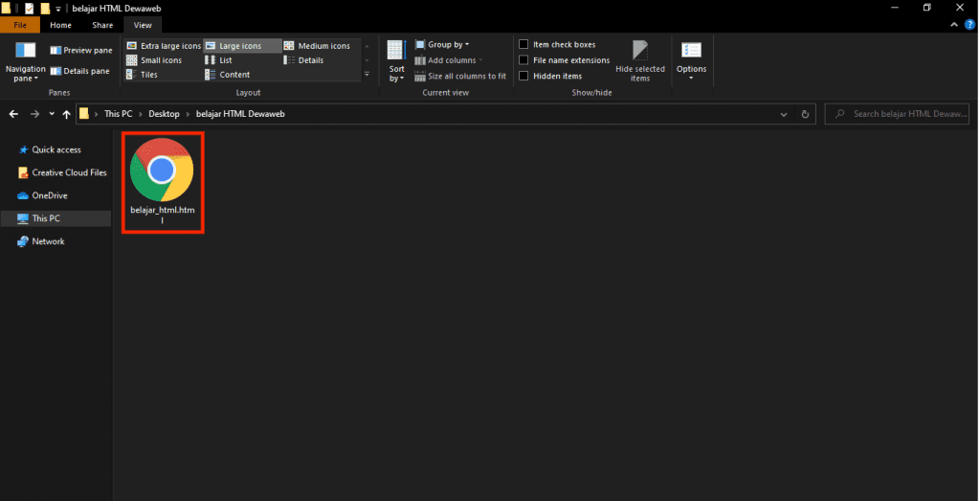The height and width of the screenshot is (501, 980).
Task: Open Customize Quick Access Toolbar arrow
Action: click(x=58, y=10)
